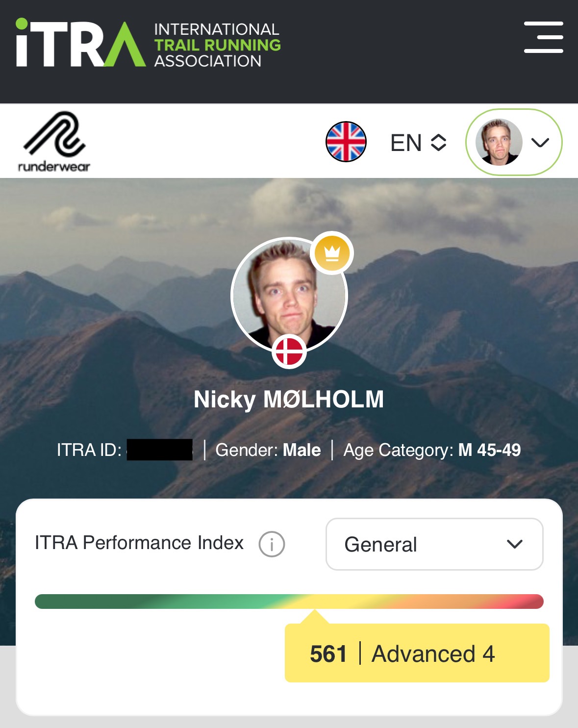
Task: Expand the user account avatar dropdown
Action: 513,142
